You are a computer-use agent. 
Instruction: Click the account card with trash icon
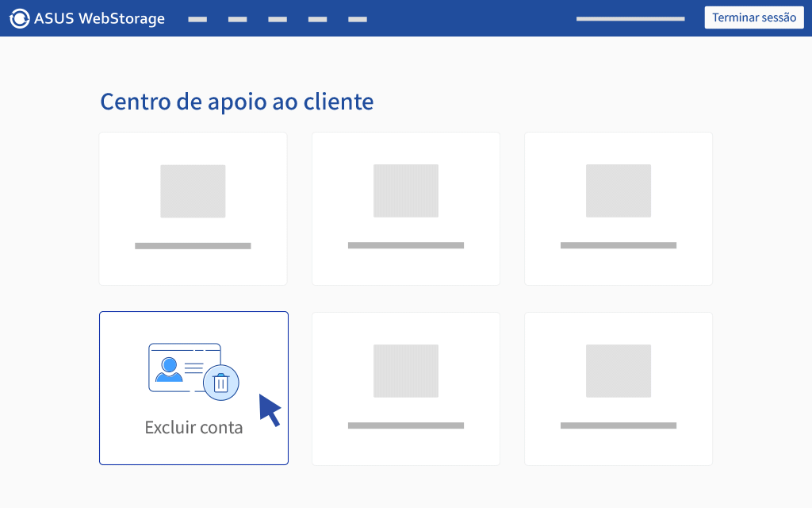(x=193, y=371)
